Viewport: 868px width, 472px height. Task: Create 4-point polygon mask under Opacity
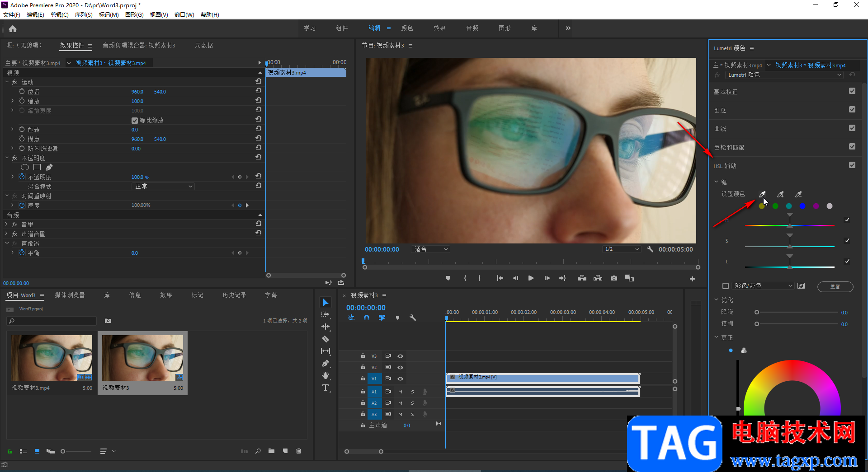(x=37, y=167)
